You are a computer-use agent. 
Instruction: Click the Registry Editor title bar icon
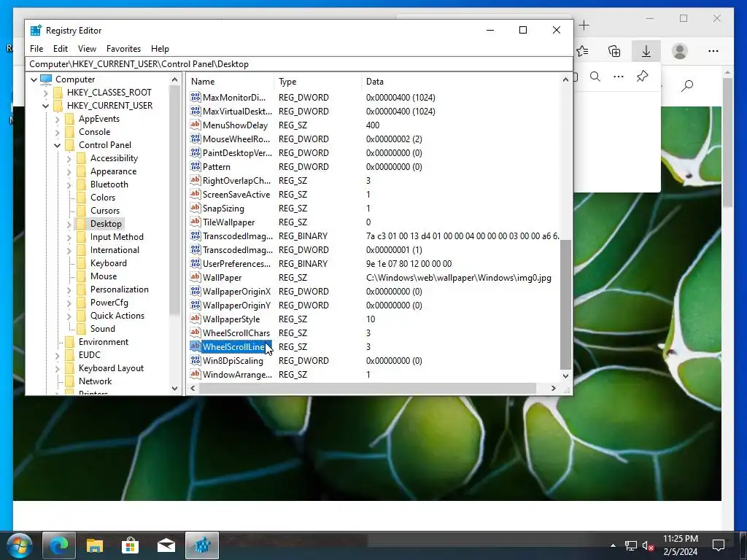[x=36, y=31]
